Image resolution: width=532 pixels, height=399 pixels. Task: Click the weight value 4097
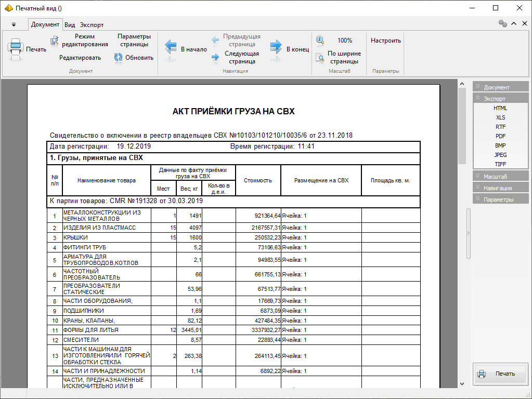[x=195, y=228]
